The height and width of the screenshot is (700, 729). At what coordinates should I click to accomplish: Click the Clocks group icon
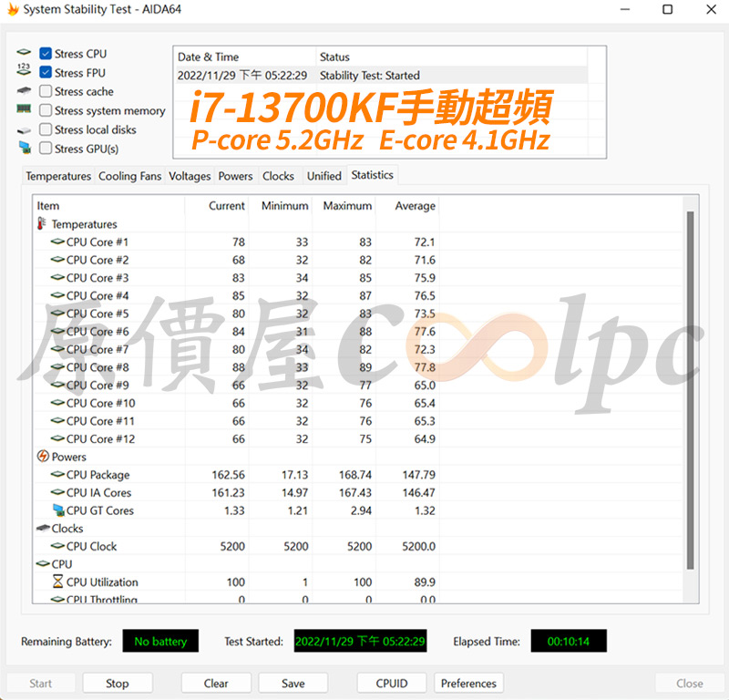(43, 528)
